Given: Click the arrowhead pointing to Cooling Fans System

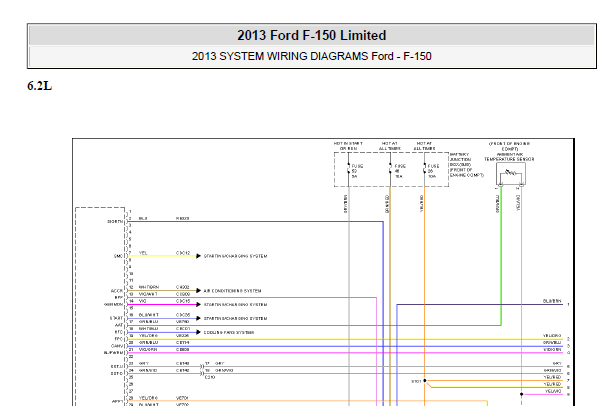Looking at the screenshot, I should click(198, 332).
